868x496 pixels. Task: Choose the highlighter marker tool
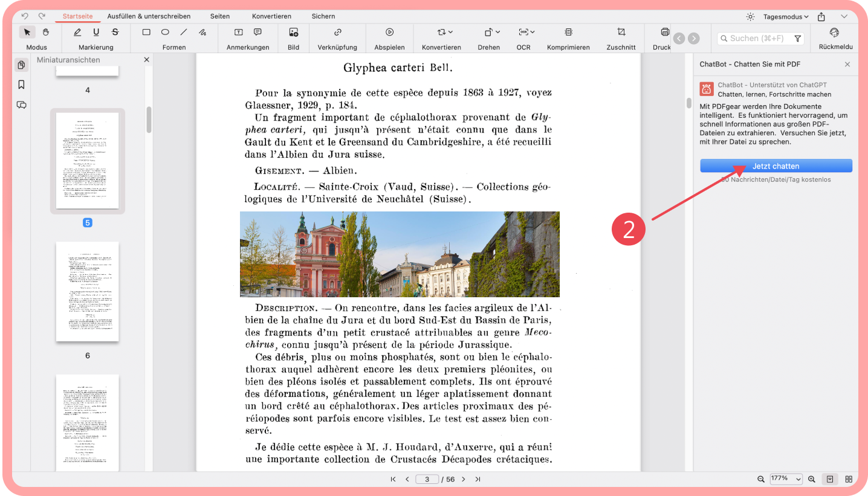click(x=77, y=32)
